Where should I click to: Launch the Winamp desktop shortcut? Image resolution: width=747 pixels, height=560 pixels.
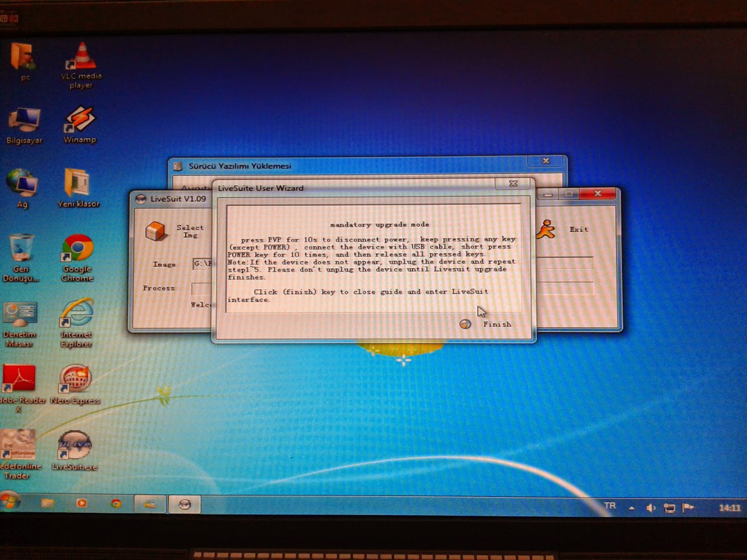pos(80,124)
